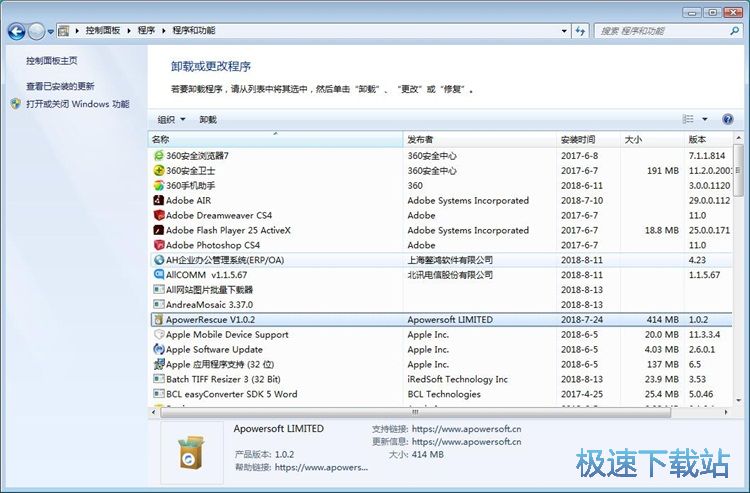Click publisher 北讯电信股份有限公司 cell
This screenshot has height=493, width=750.
click(x=450, y=275)
